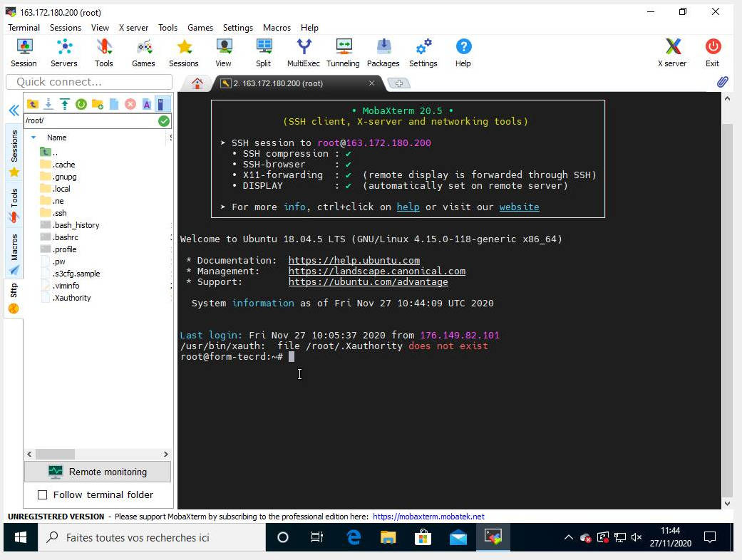Select the .ssh folder
Viewport: 742px width, 560px height.
[x=54, y=213]
